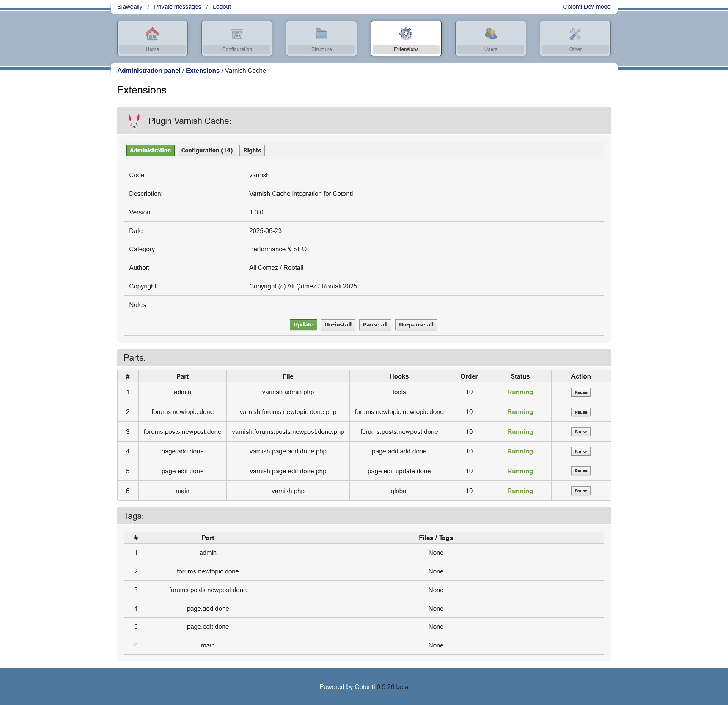The width and height of the screenshot is (728, 705).
Task: Click file cell "varnish.page.edit.done.php"
Action: pyautogui.click(x=288, y=471)
